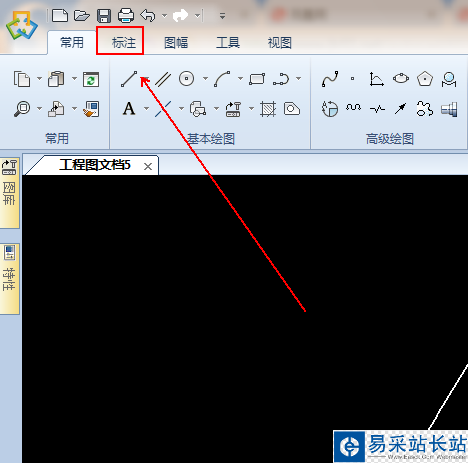Click the Redo arrow icon
Screen dimensions: 468x463
(x=181, y=15)
